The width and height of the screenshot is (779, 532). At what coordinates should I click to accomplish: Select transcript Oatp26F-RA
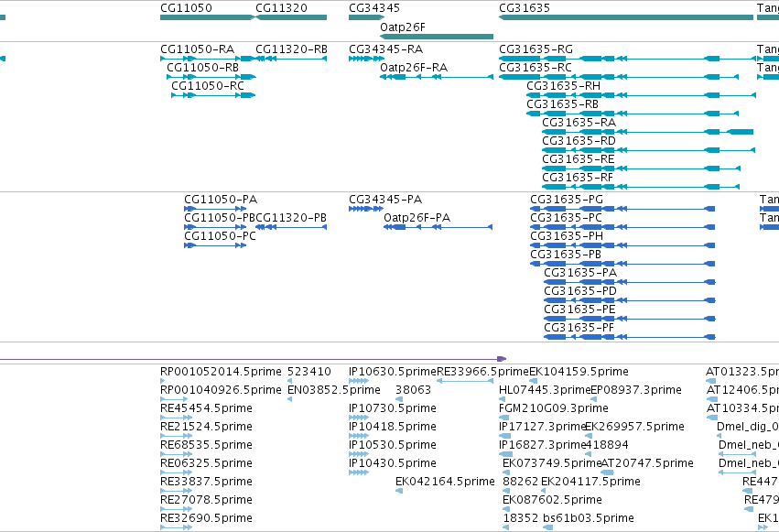414,68
